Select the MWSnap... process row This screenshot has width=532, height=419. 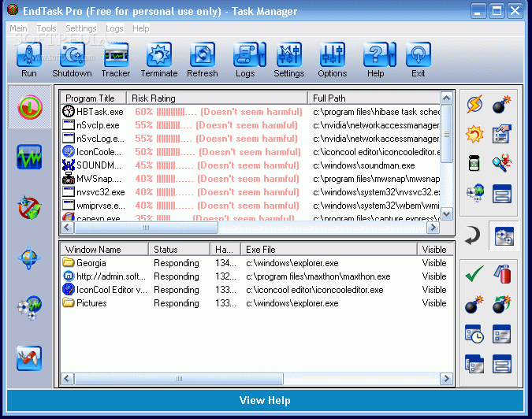(251, 179)
